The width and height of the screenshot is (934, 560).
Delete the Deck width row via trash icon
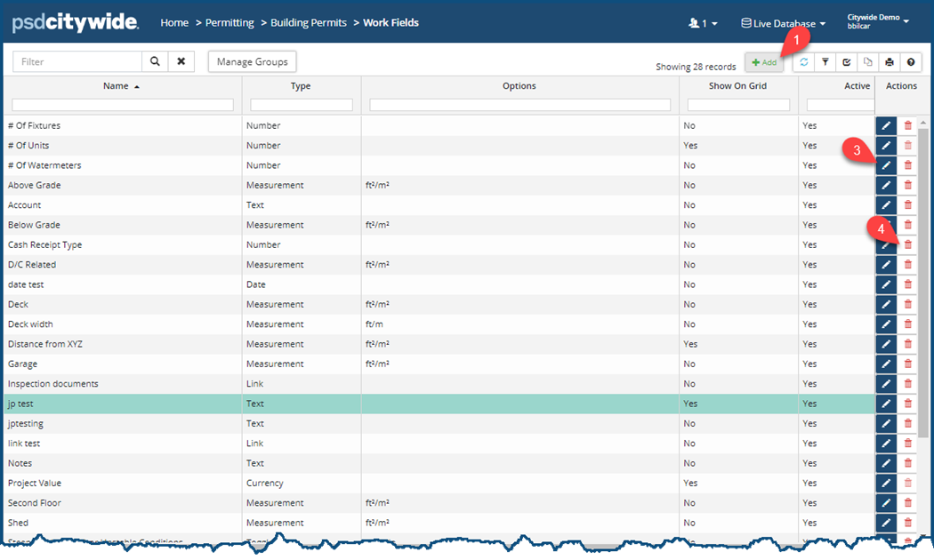pyautogui.click(x=907, y=324)
